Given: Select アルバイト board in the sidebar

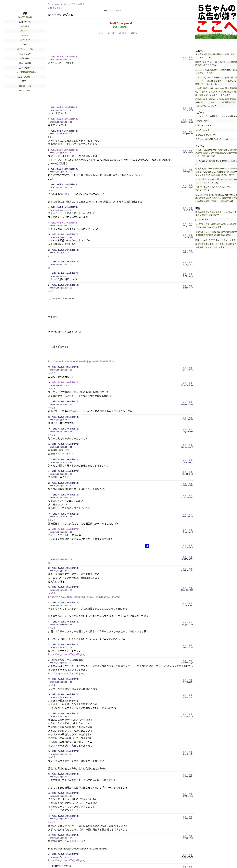Looking at the screenshot, I should pyautogui.click(x=25, y=31).
